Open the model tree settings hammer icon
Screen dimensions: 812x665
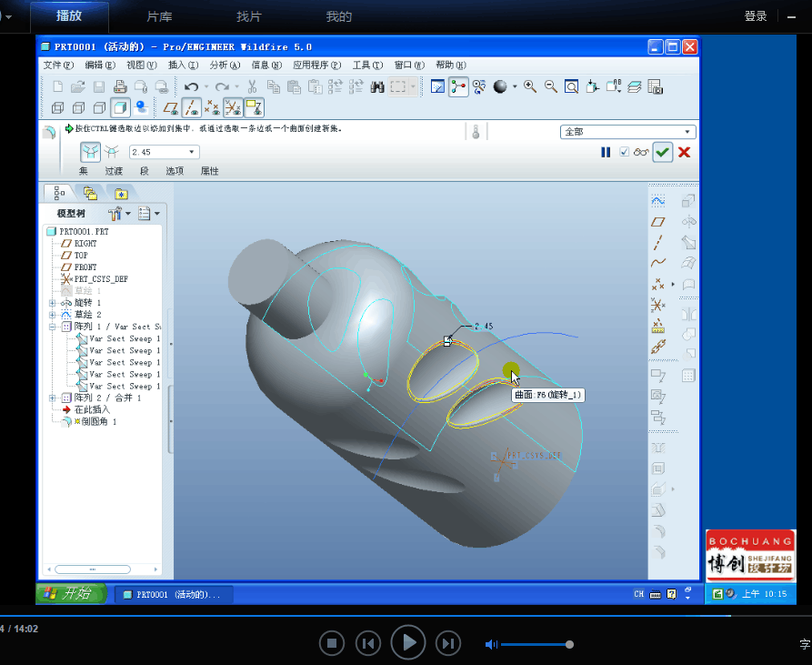(115, 213)
